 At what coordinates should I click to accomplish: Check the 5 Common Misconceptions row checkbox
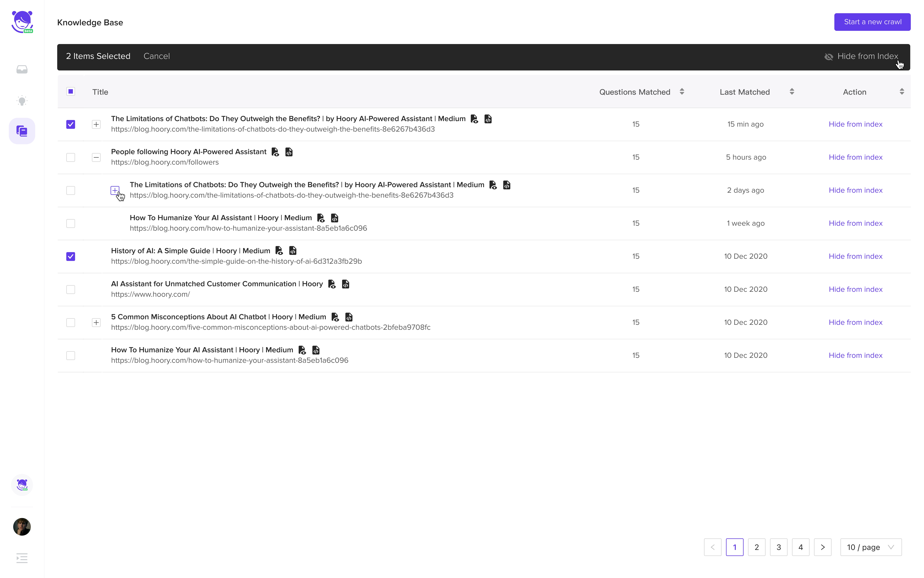click(71, 323)
